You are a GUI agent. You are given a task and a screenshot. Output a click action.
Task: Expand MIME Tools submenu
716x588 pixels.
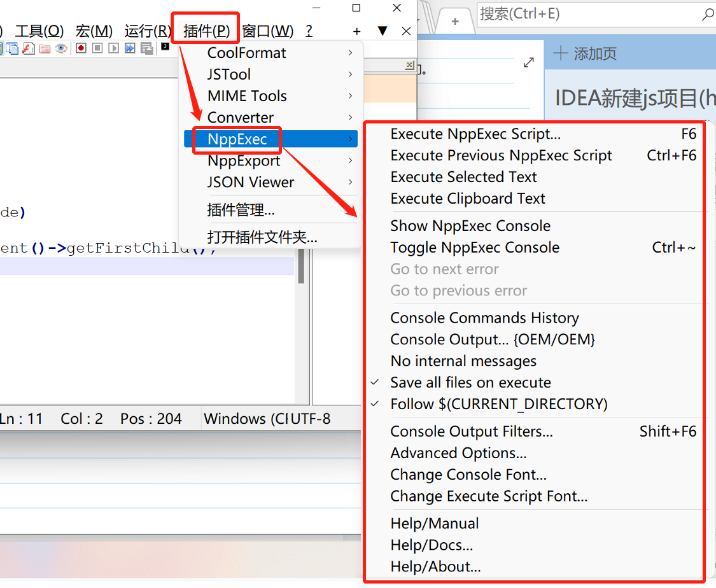coord(270,96)
